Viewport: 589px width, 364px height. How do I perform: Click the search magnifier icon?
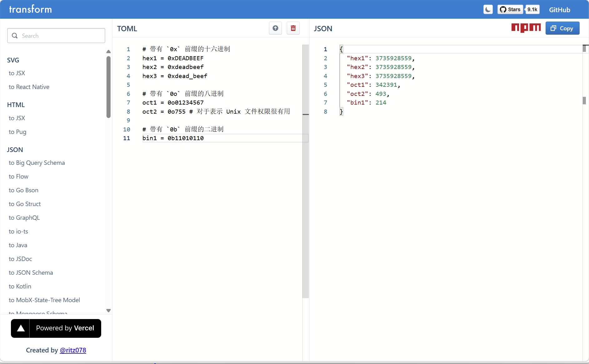pyautogui.click(x=15, y=36)
